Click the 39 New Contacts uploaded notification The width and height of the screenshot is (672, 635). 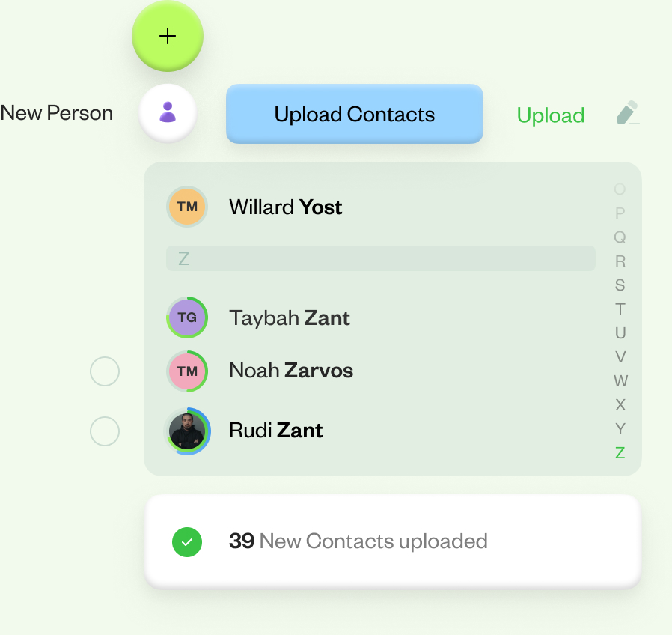[x=393, y=541]
